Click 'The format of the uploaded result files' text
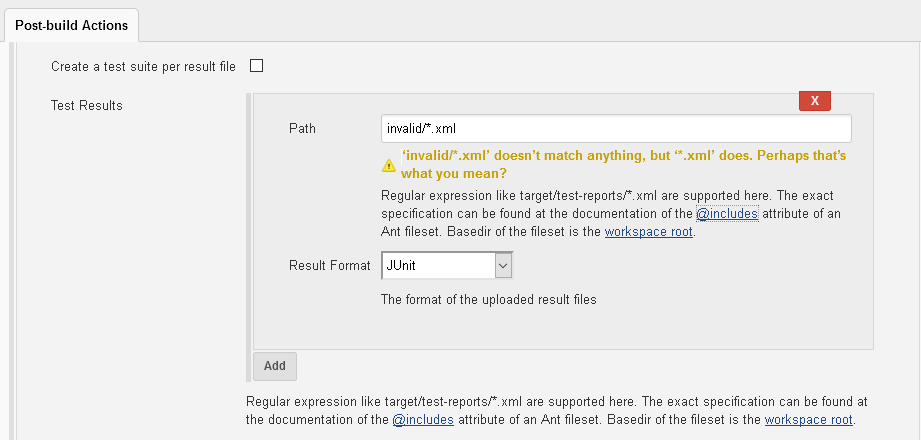The width and height of the screenshot is (921, 440). click(489, 299)
